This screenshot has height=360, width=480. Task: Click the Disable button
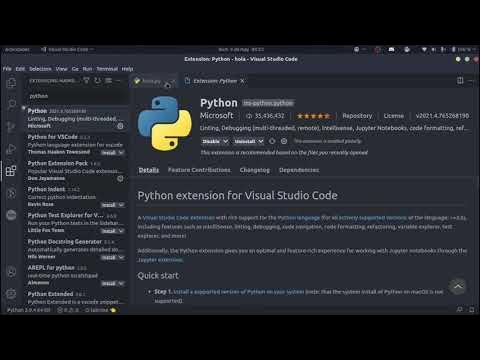211,141
